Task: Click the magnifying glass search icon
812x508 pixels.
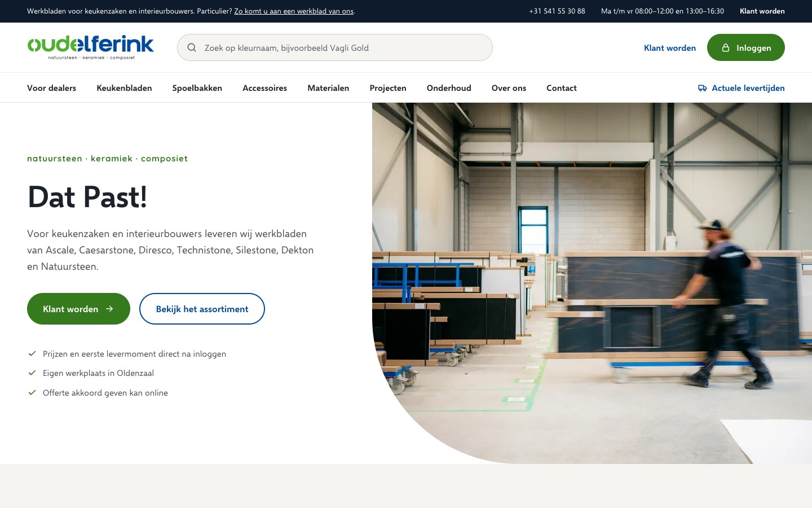Action: click(192, 48)
